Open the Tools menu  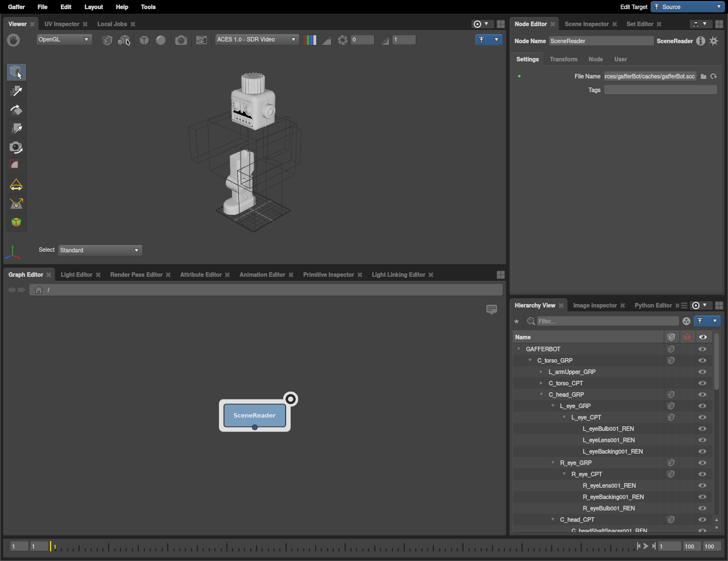coord(148,7)
